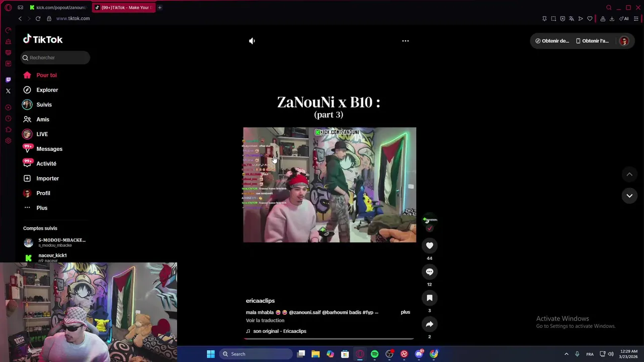The width and height of the screenshot is (644, 362).
Task: Click the Rechercher search field
Action: click(x=55, y=57)
